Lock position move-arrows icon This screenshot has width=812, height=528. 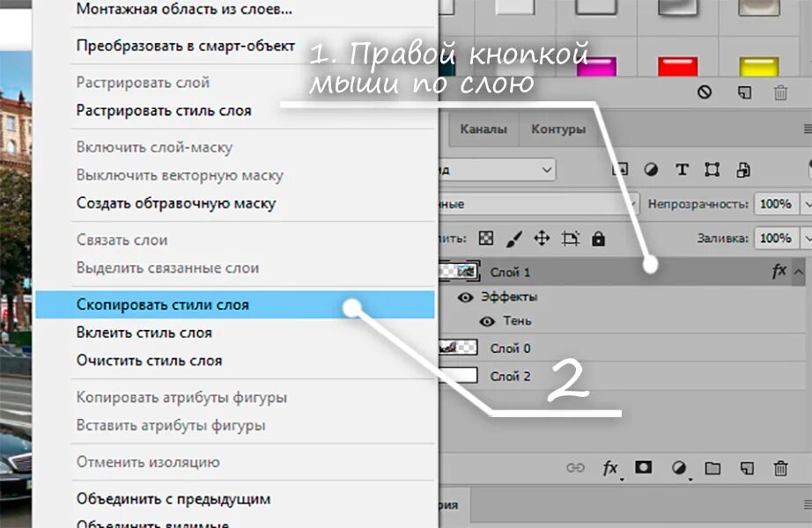coord(542,238)
